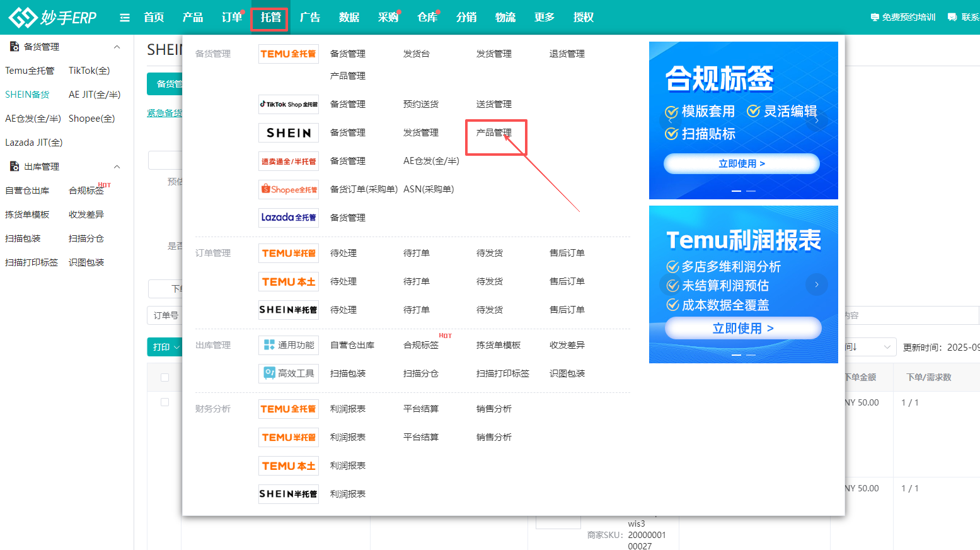
Task: Open the 打印 dropdown button
Action: 165,347
